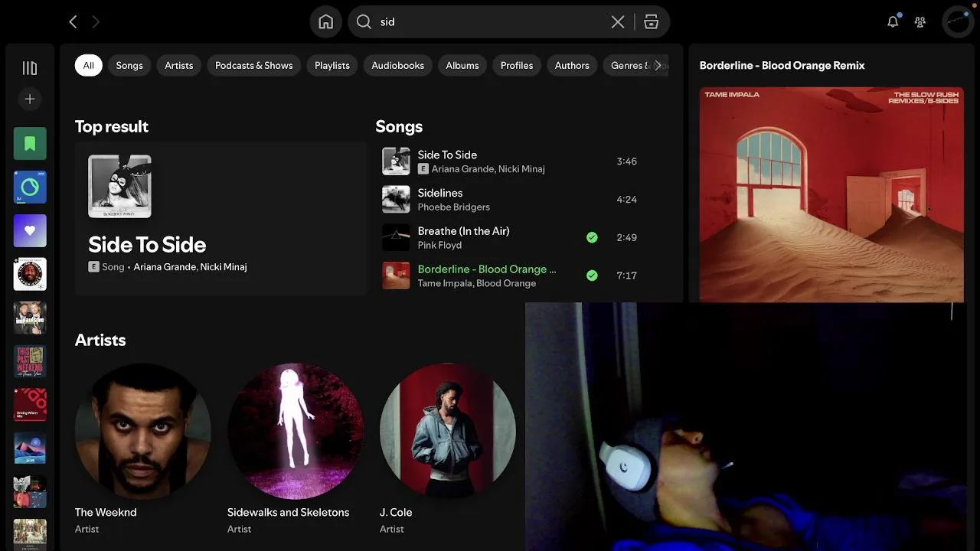The image size is (980, 551).
Task: Click Dark Side of the Moon thumbnail
Action: pyautogui.click(x=397, y=237)
